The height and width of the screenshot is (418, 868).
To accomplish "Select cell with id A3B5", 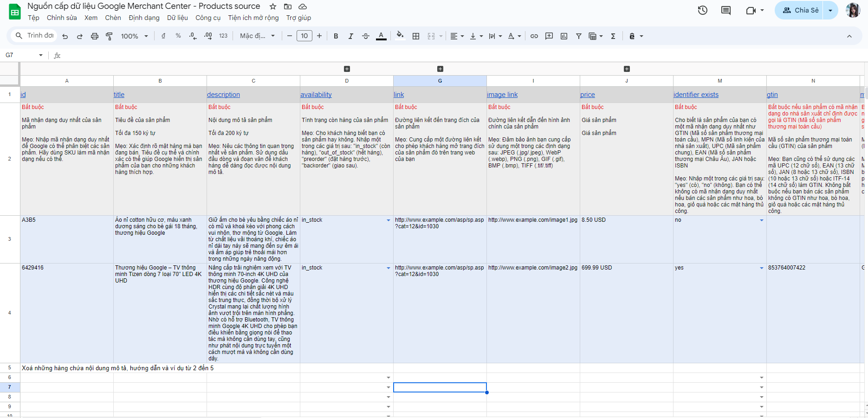I will point(67,239).
